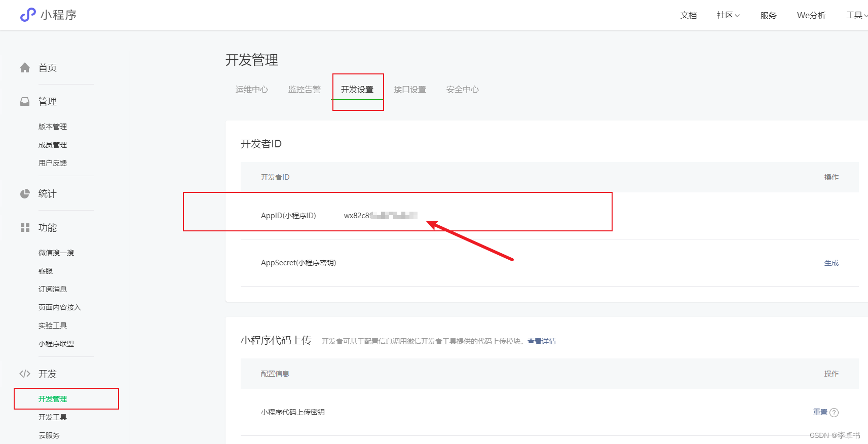Click the 开发者ID section heading

click(x=261, y=144)
